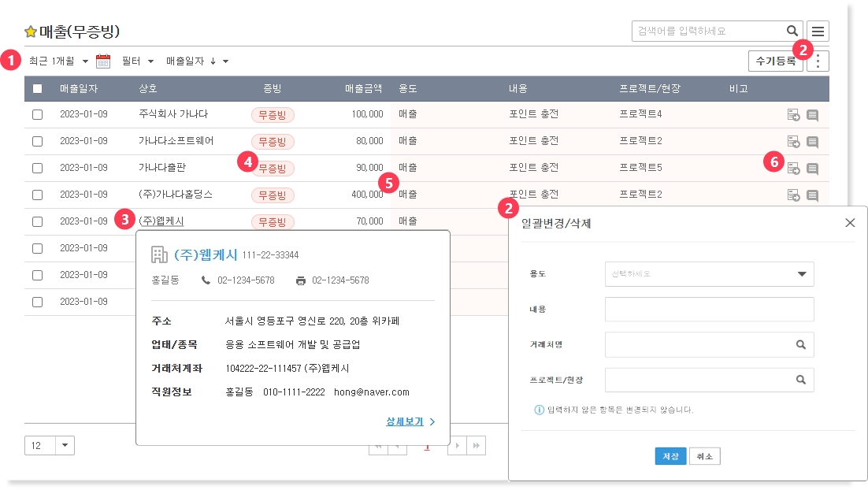Open the page size dropdown showing 12
Image resolution: width=868 pixels, height=490 pixels.
tap(49, 445)
